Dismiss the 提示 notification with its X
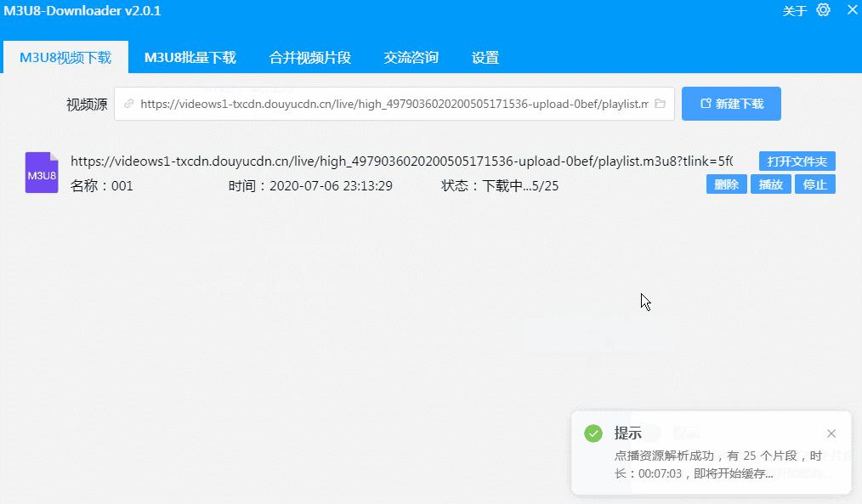The image size is (862, 504). [x=831, y=433]
